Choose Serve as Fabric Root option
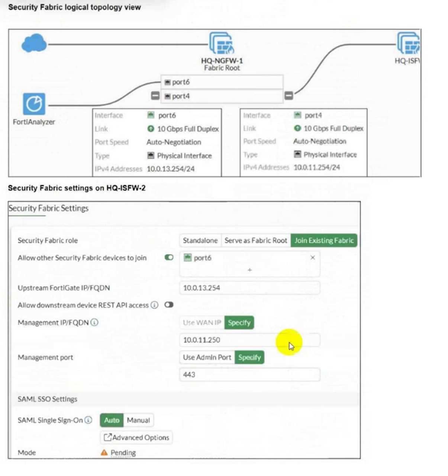This screenshot has height=476, width=448. [x=256, y=240]
